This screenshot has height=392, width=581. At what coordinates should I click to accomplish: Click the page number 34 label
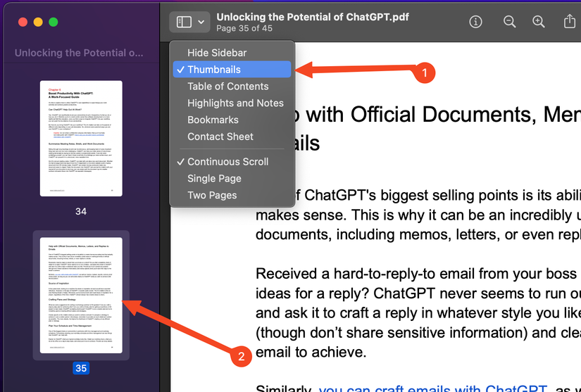[x=81, y=211]
